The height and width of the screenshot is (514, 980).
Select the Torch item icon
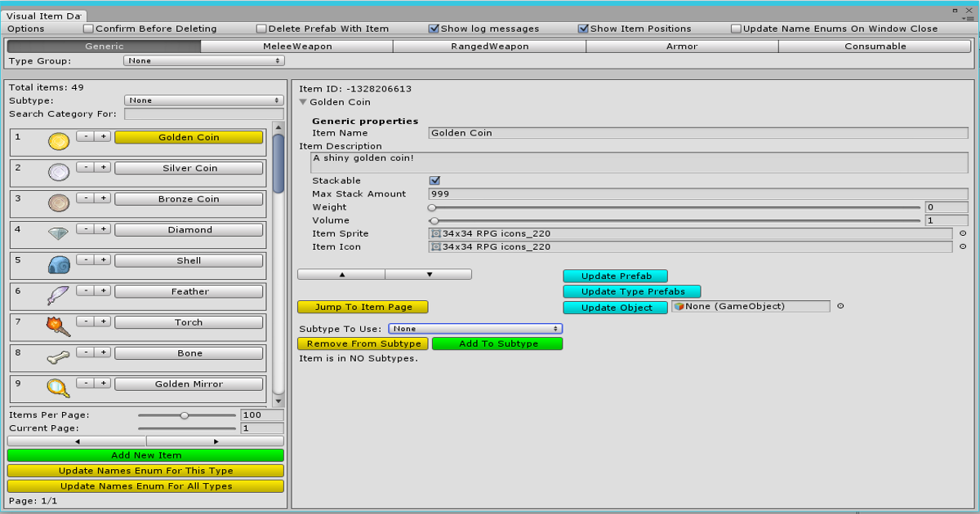pyautogui.click(x=58, y=323)
